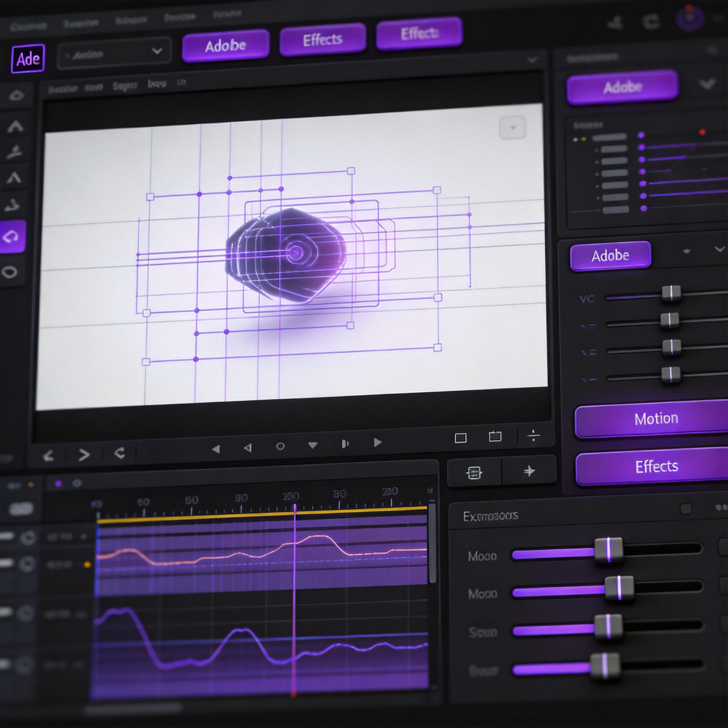
Task: Toggle the gray ring beside the timeline's purple dot
Action: [x=77, y=483]
